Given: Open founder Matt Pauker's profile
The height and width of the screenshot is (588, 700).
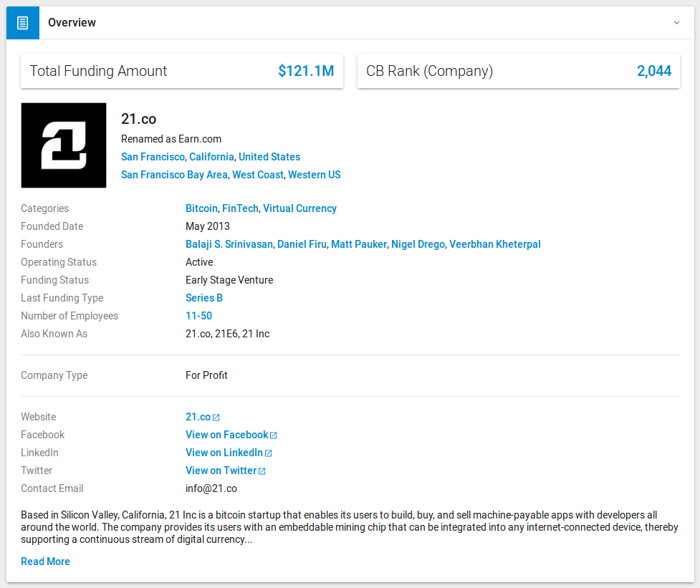Looking at the screenshot, I should [359, 244].
